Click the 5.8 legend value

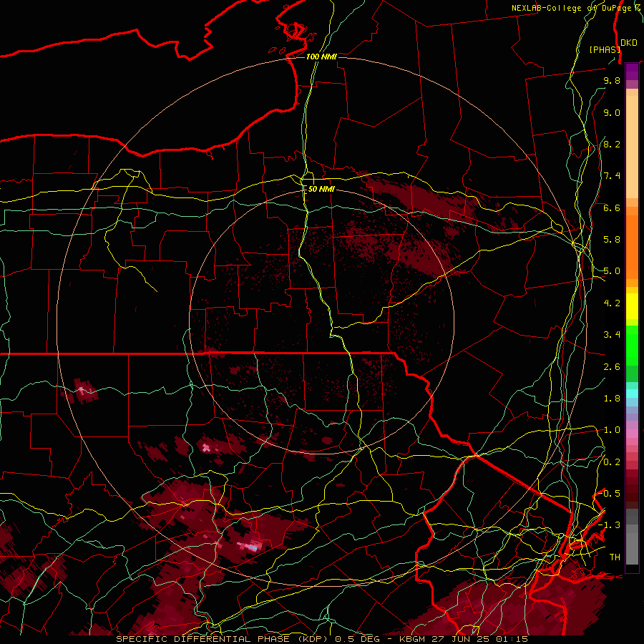[612, 240]
